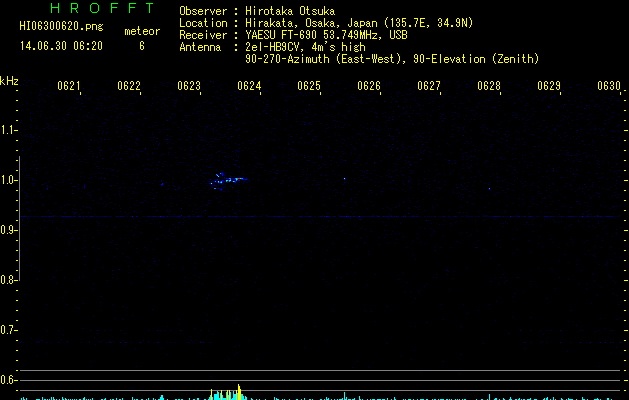
Task: Click the 0622 time marker
Action: (x=129, y=86)
